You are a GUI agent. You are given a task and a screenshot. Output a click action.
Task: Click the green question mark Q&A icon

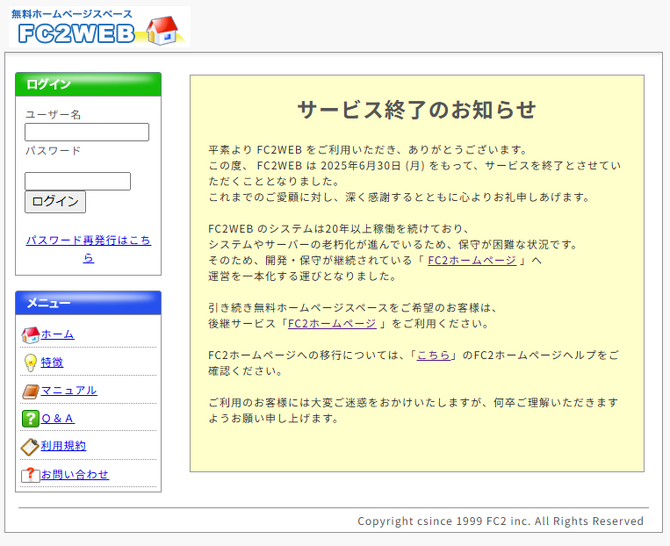(30, 419)
